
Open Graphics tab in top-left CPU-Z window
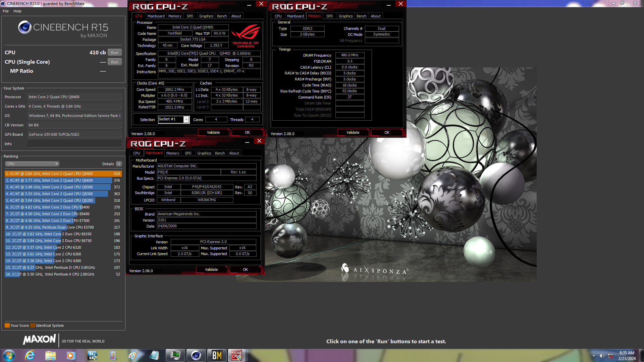coord(206,16)
